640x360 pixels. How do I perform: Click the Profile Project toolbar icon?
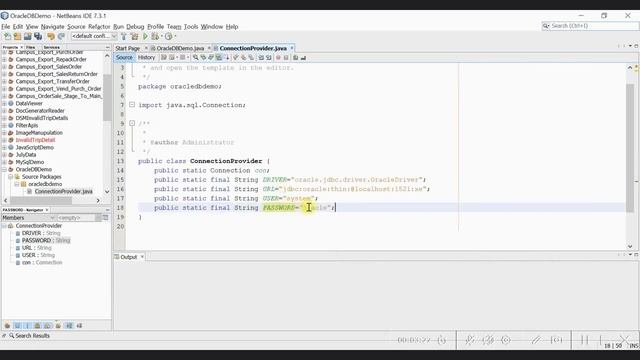[169, 37]
